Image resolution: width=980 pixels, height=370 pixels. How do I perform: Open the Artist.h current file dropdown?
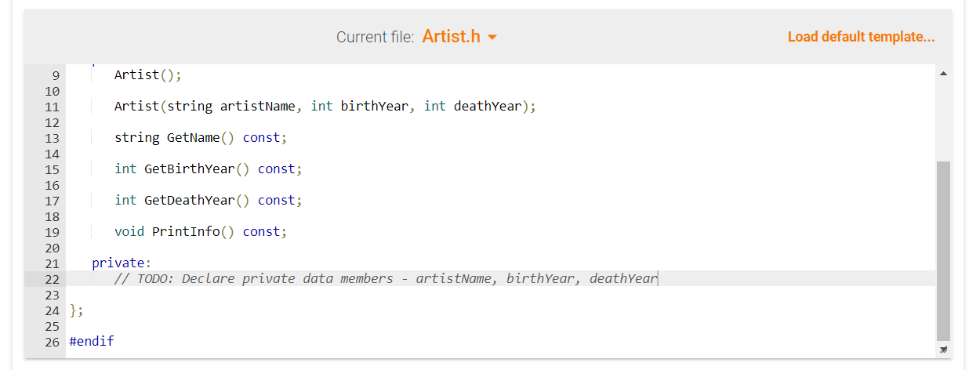tap(459, 37)
